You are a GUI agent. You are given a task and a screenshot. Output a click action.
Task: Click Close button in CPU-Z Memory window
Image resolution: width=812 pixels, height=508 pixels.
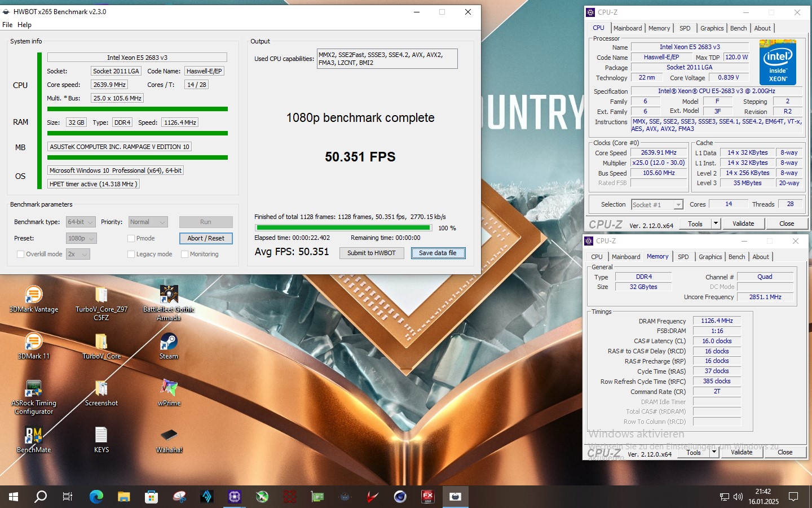pos(785,452)
